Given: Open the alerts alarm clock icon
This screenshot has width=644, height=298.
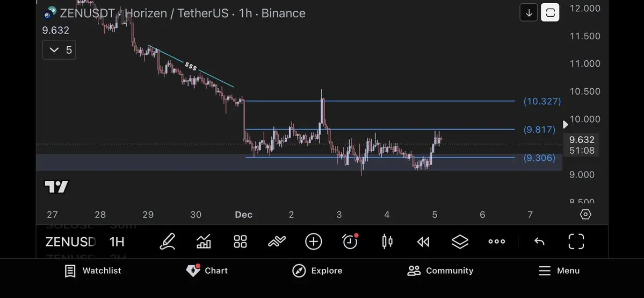Looking at the screenshot, I should point(350,241).
